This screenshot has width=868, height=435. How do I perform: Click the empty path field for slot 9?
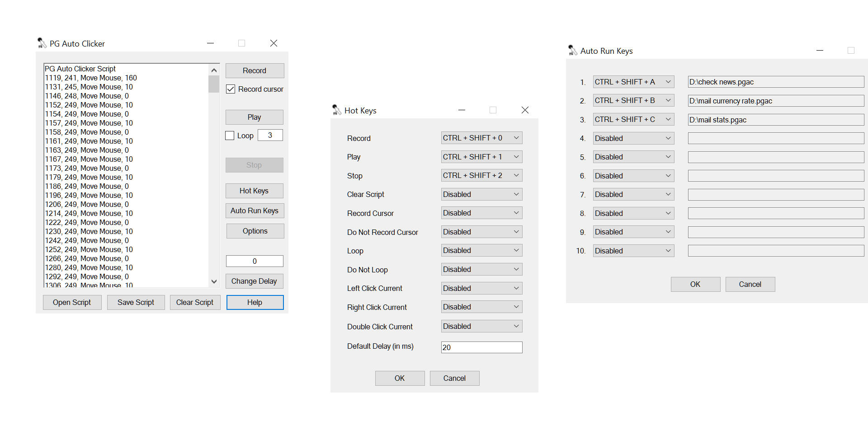click(x=776, y=232)
